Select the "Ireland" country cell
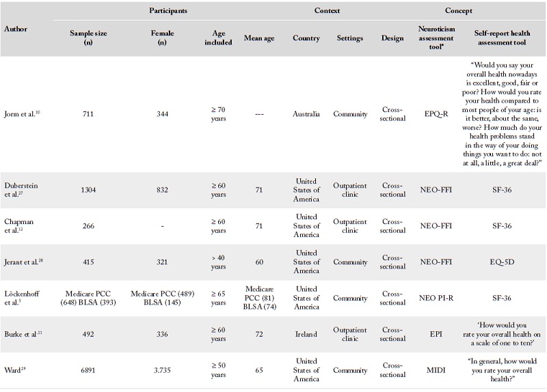 (x=306, y=334)
